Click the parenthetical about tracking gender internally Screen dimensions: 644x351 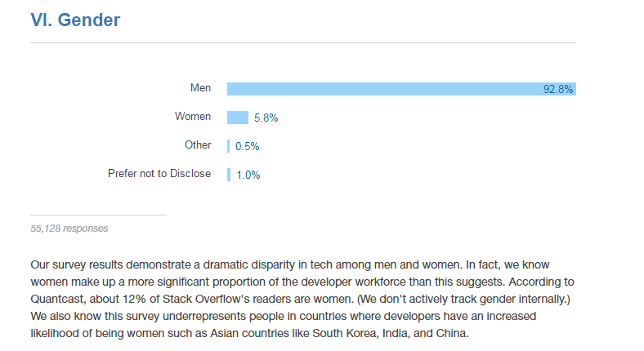(463, 299)
